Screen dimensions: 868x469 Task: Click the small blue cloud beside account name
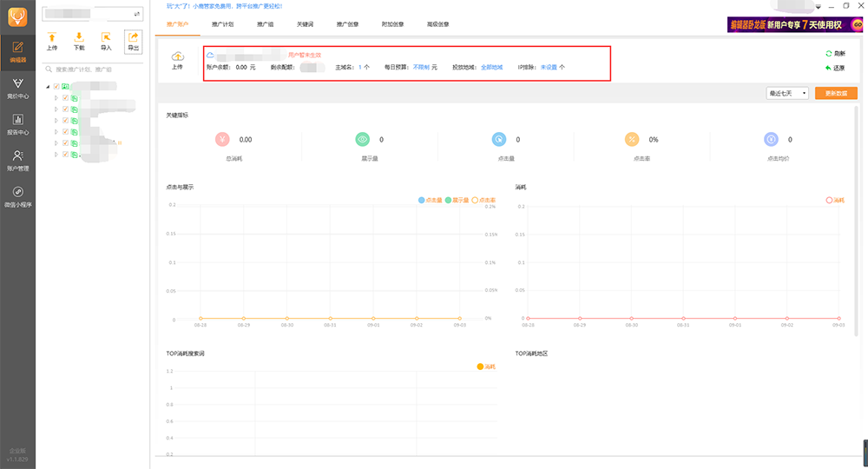point(210,55)
